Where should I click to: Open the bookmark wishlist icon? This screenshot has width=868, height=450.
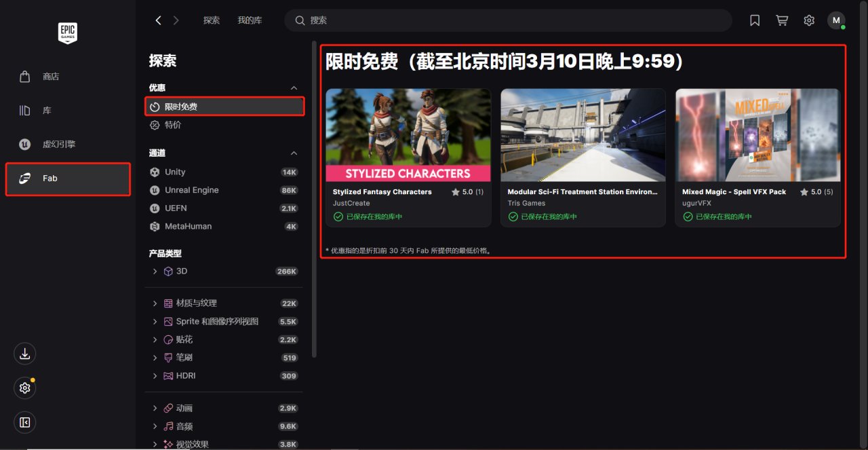[755, 20]
